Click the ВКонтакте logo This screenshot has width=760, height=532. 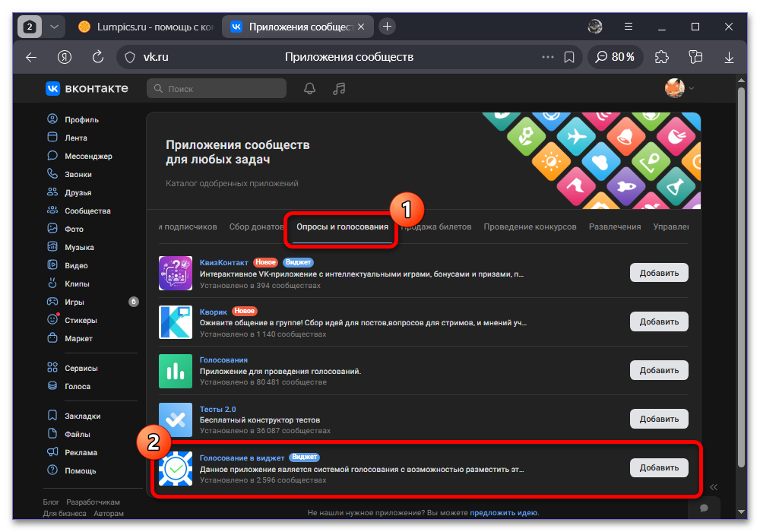(x=87, y=88)
